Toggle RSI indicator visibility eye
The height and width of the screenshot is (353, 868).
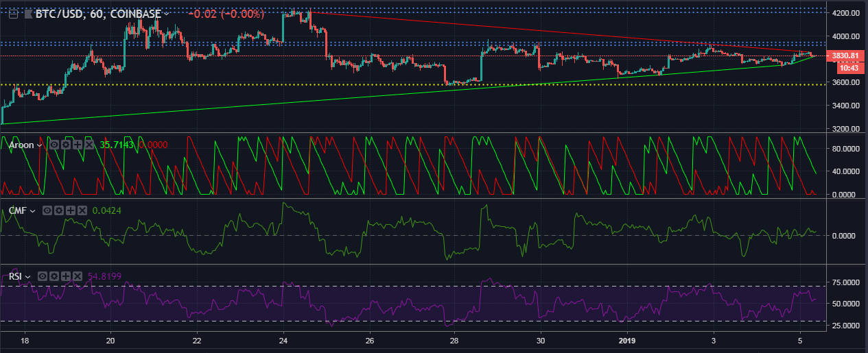point(43,276)
